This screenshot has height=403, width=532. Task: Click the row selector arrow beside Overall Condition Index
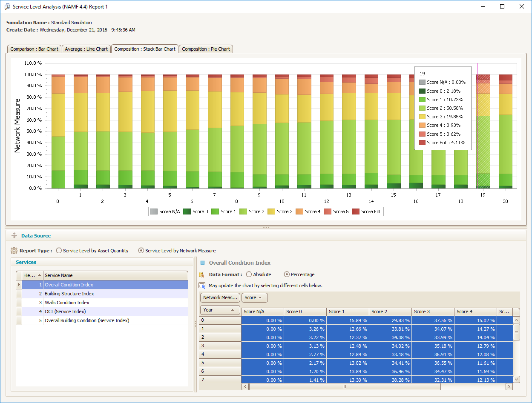[19, 284]
